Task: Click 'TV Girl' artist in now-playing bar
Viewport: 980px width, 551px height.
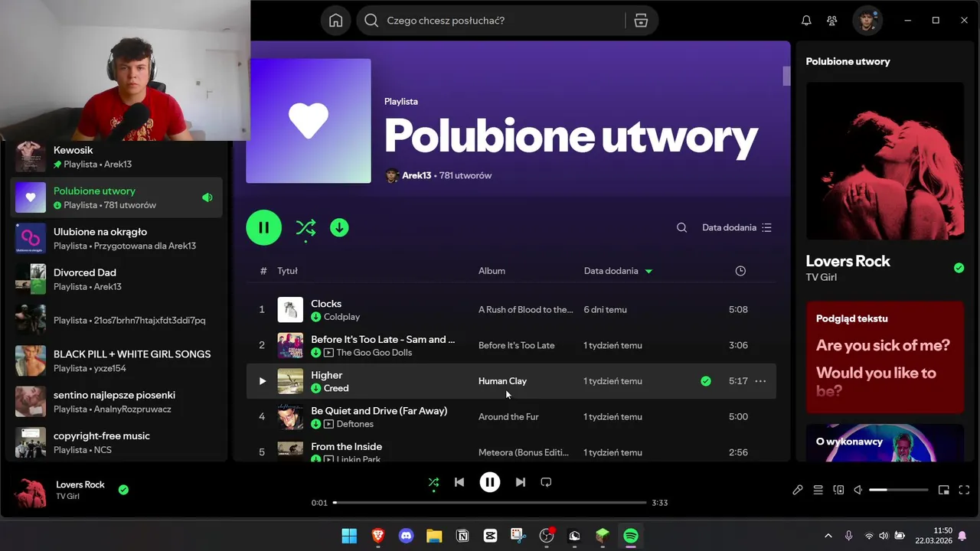Action: pyautogui.click(x=67, y=497)
